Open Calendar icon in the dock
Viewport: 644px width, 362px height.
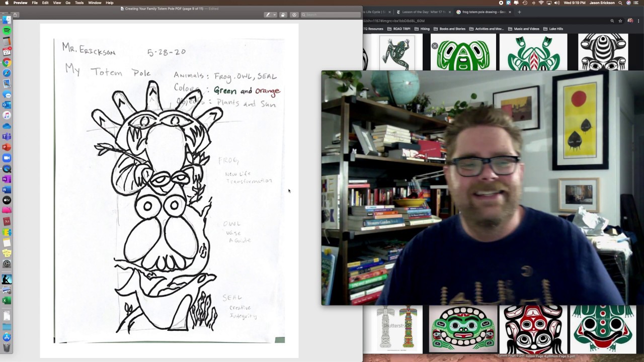pyautogui.click(x=7, y=52)
